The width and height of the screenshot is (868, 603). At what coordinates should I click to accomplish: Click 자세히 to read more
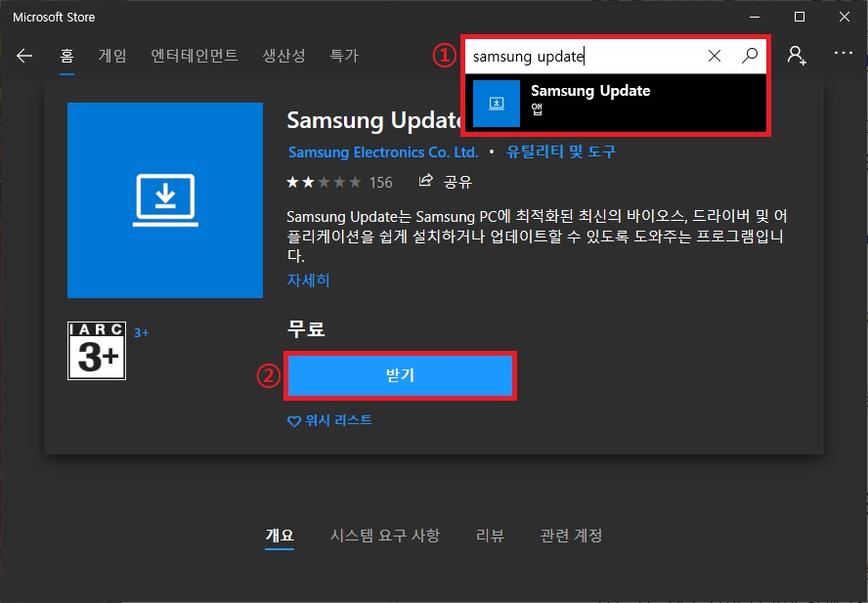[x=308, y=280]
